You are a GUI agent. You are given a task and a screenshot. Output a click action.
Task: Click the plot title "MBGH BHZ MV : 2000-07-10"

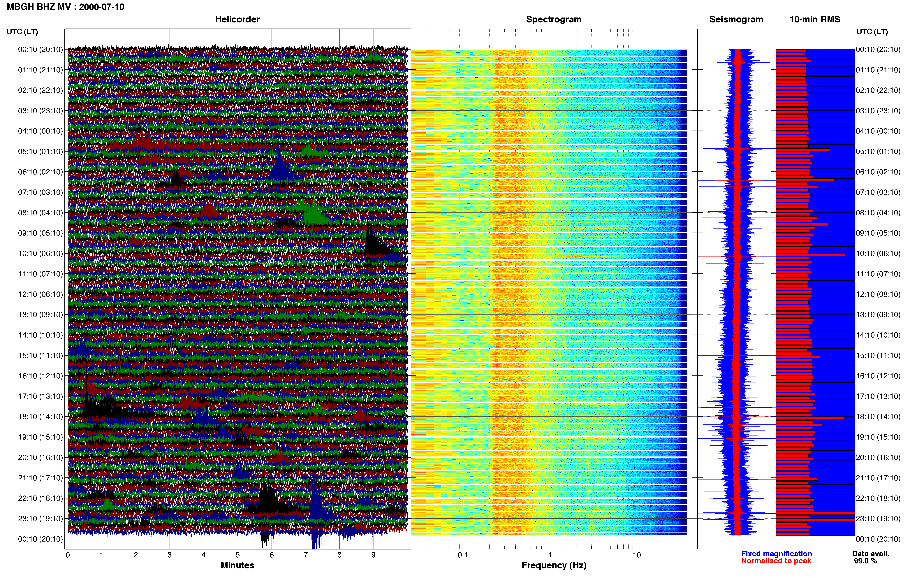click(65, 7)
